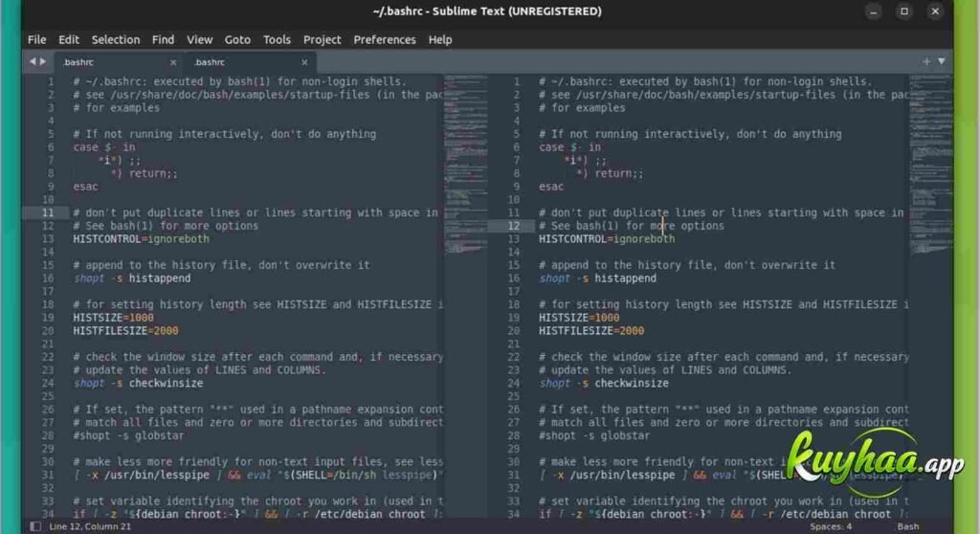Open the Edit menu

[x=69, y=39]
